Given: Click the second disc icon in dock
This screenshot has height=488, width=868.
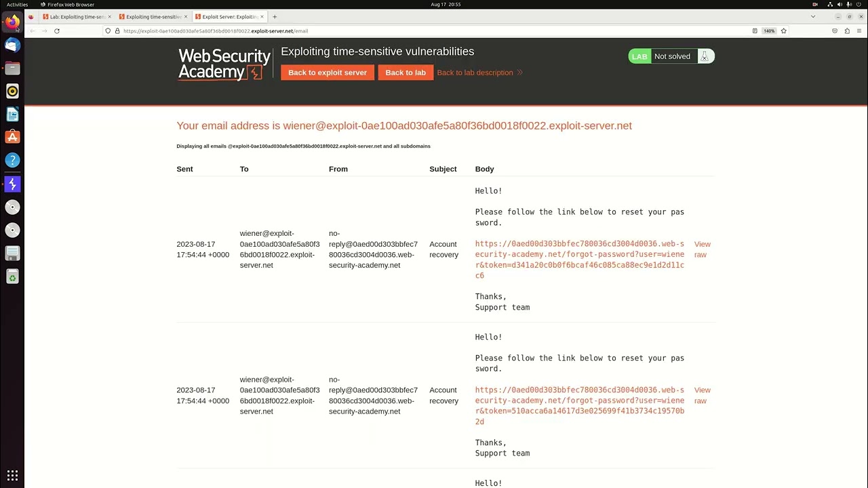Looking at the screenshot, I should coord(12,230).
